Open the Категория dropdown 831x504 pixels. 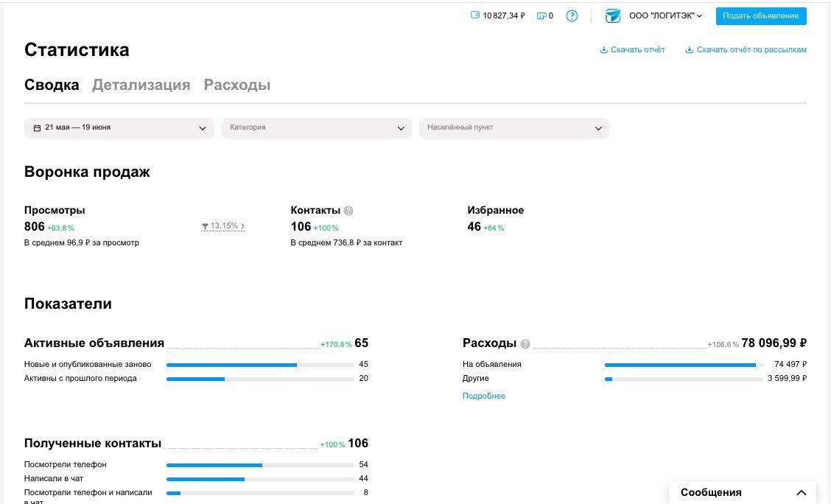316,128
